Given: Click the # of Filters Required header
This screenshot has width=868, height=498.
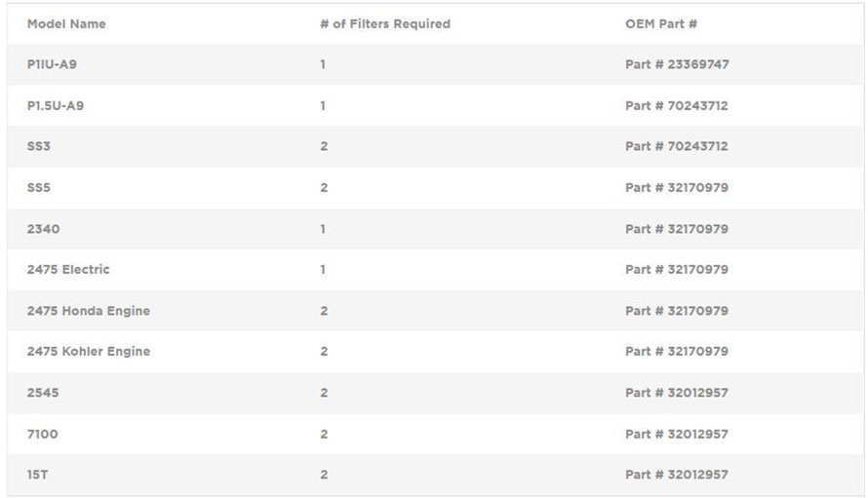Looking at the screenshot, I should click(x=384, y=23).
